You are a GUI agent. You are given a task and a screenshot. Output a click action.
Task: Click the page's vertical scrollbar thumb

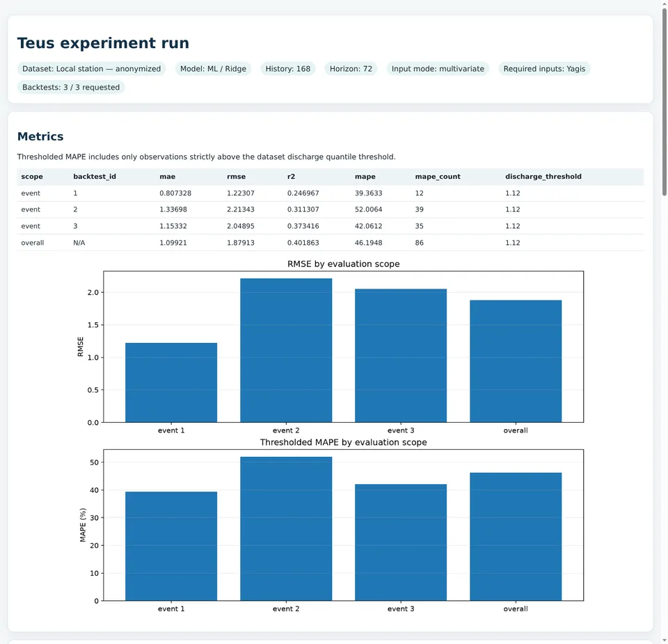[x=664, y=102]
